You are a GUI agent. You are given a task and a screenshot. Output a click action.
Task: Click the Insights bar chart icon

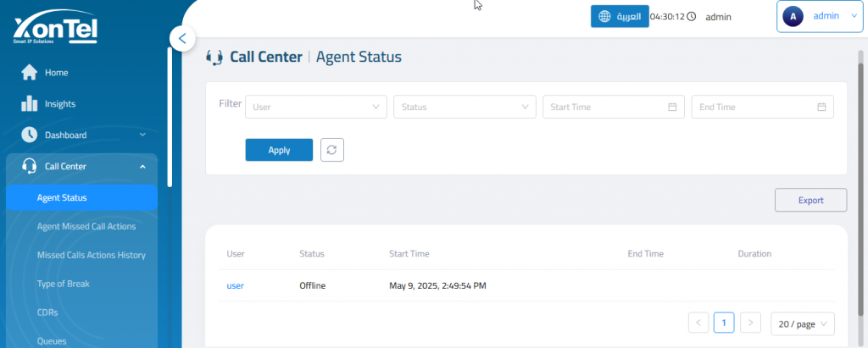pos(29,103)
